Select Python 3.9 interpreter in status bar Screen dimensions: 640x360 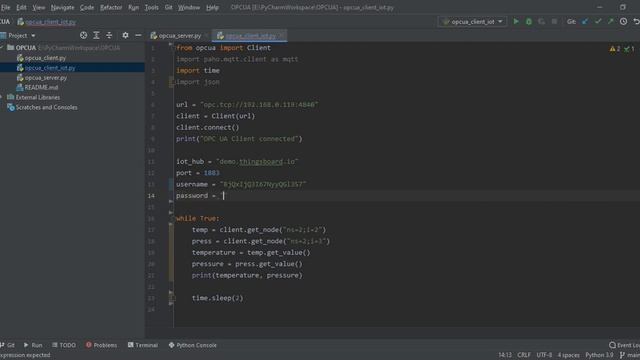tap(599, 355)
